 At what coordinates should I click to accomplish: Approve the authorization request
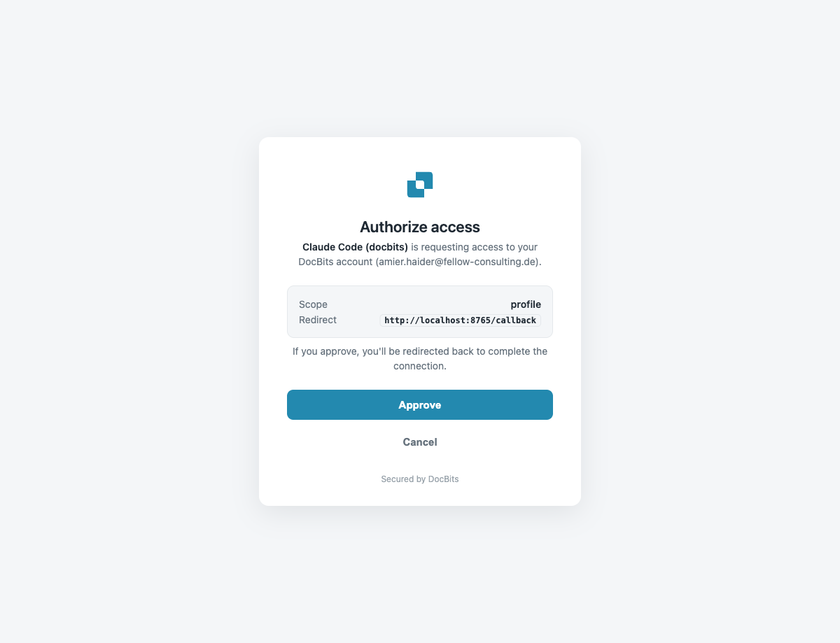tap(420, 404)
